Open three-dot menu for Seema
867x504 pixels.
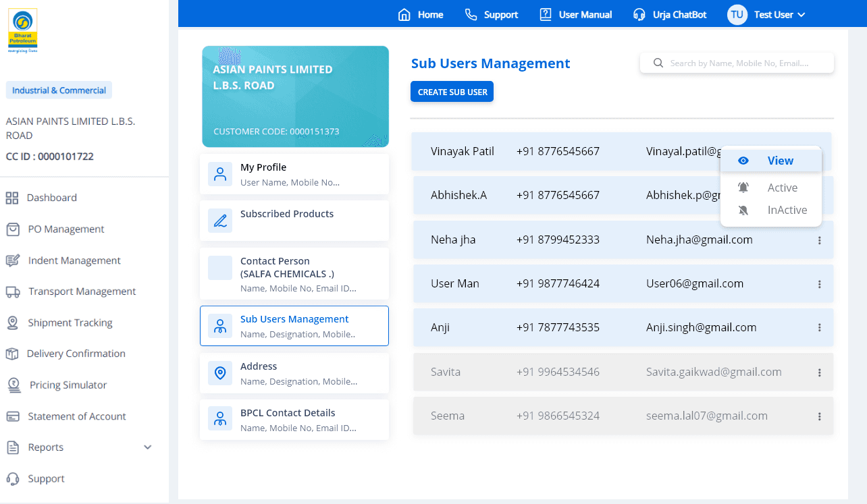pyautogui.click(x=820, y=417)
